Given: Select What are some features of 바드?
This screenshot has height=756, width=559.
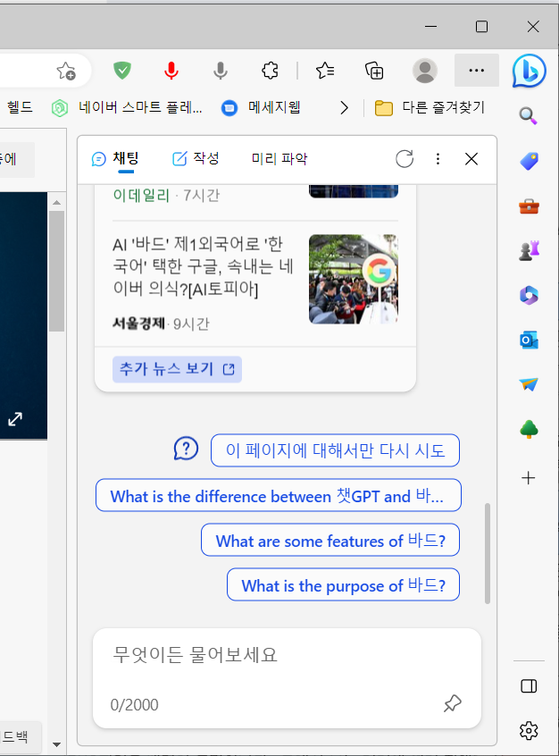Looking at the screenshot, I should coord(330,540).
